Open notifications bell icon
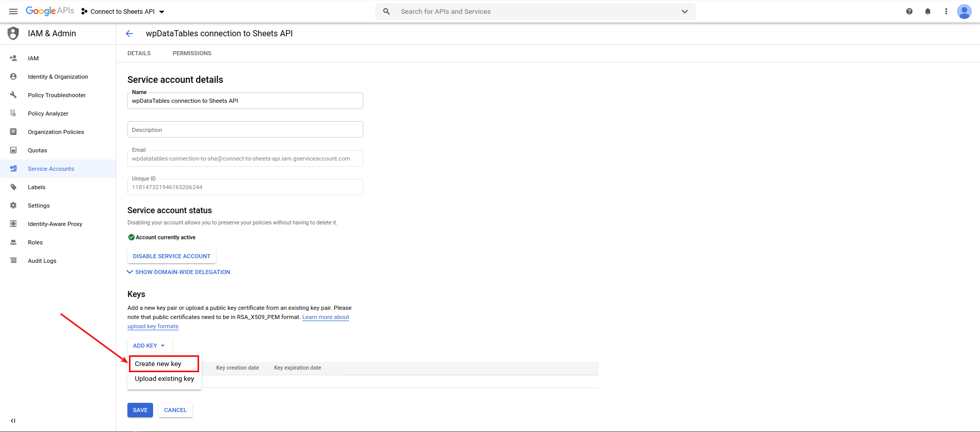This screenshot has height=432, width=980. pyautogui.click(x=928, y=11)
